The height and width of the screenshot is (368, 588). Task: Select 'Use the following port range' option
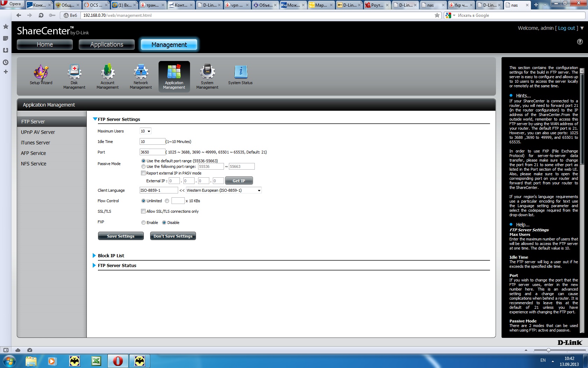[x=143, y=166]
